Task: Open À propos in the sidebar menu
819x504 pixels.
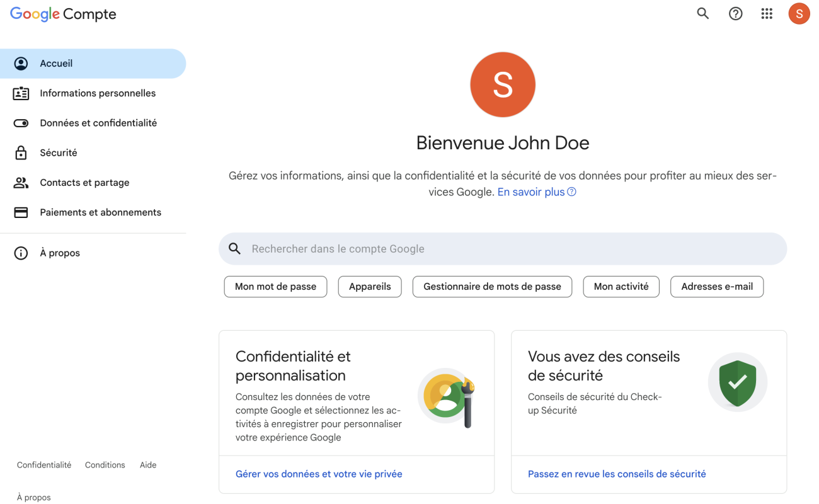Action: [x=93, y=253]
